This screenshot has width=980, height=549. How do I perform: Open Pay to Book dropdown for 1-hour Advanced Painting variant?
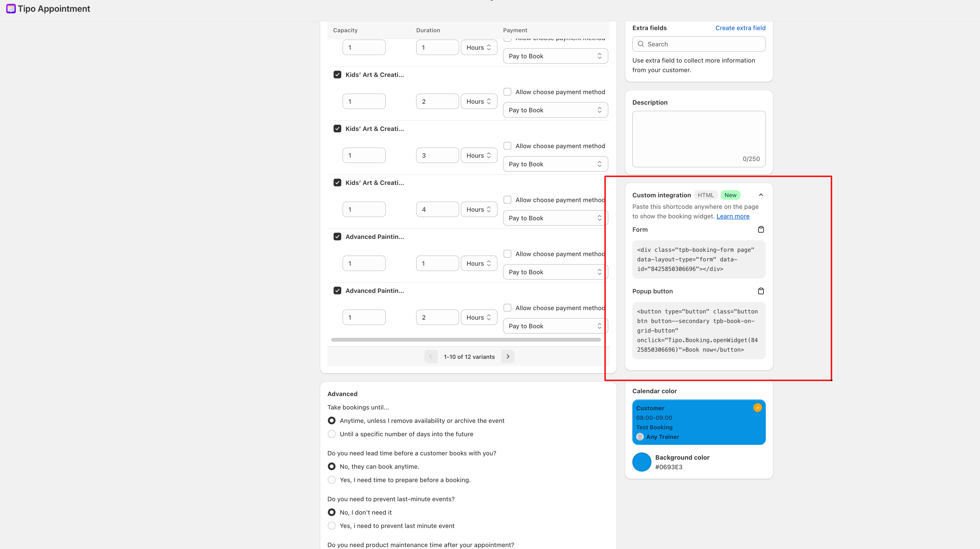tap(555, 272)
